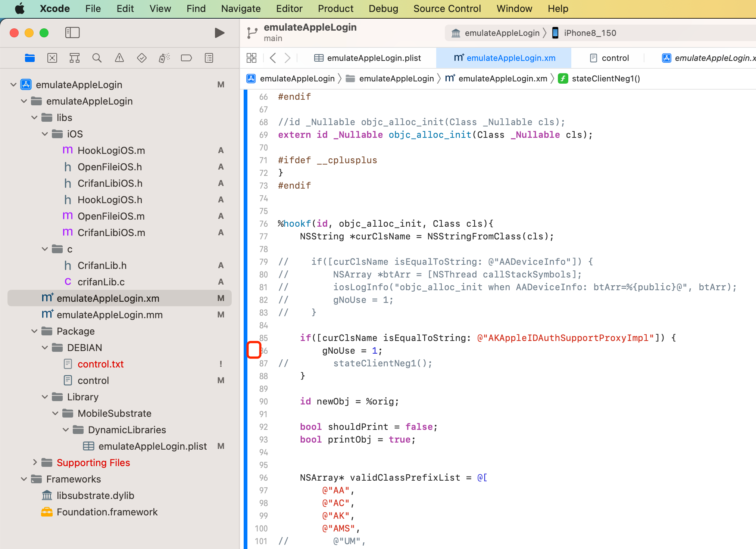The width and height of the screenshot is (756, 549).
Task: Collapse the Package folder
Action: 34,331
